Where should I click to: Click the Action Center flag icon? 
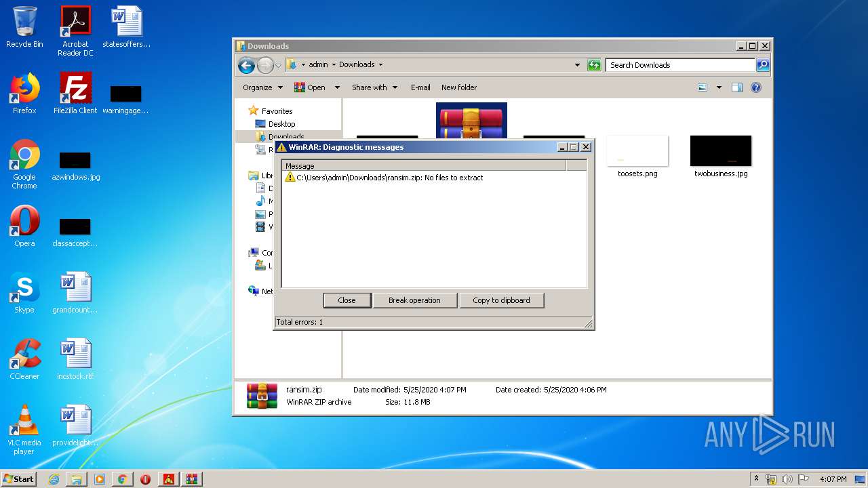click(803, 479)
